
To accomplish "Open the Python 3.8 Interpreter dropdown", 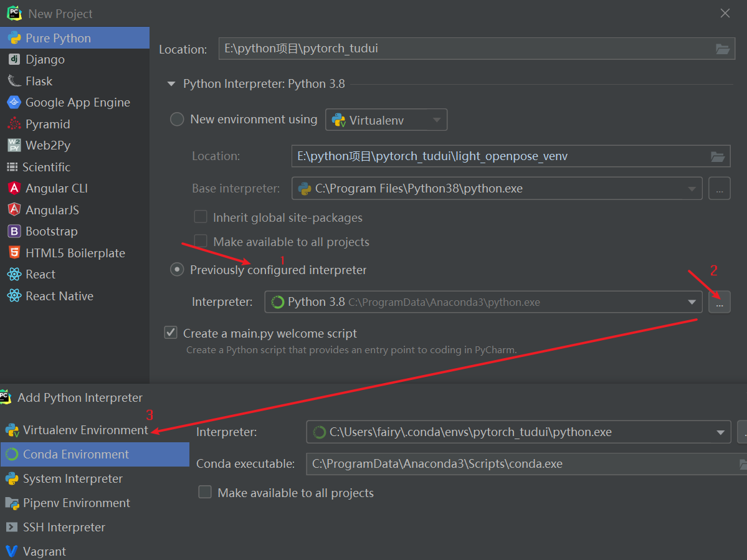I will tap(483, 302).
